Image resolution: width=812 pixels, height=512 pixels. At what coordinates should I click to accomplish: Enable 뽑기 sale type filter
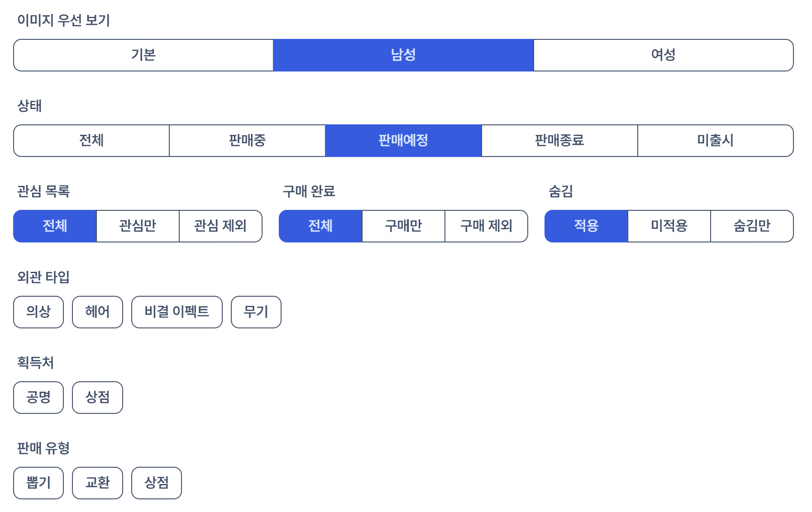pos(38,483)
